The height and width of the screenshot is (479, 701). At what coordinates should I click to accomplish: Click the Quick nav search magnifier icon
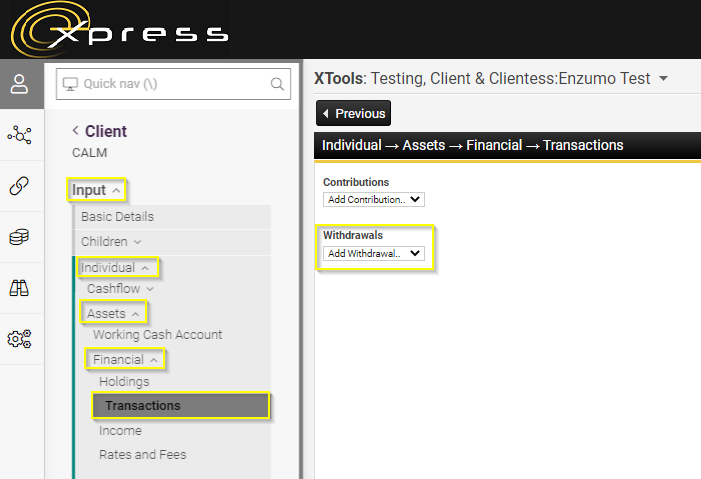pos(278,85)
